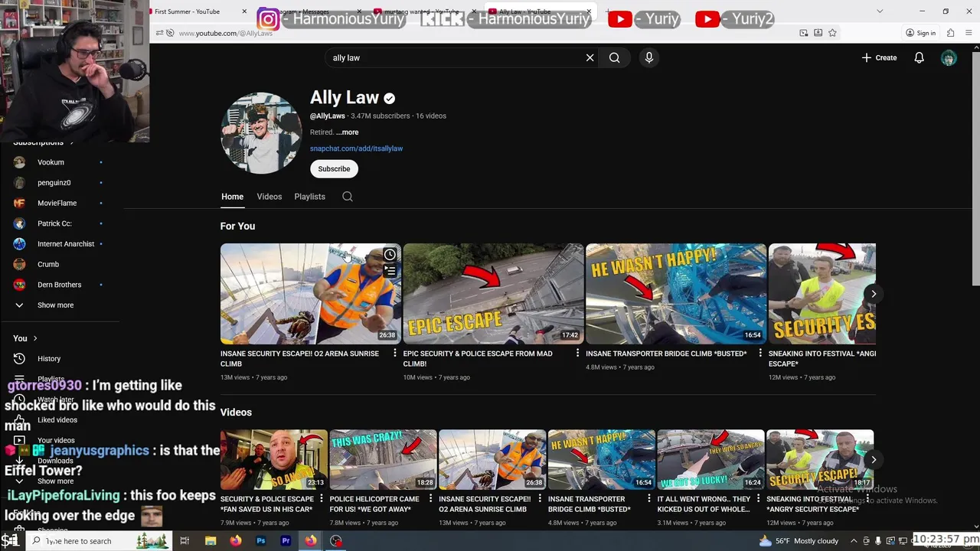Open the account avatar menu

click(x=949, y=57)
